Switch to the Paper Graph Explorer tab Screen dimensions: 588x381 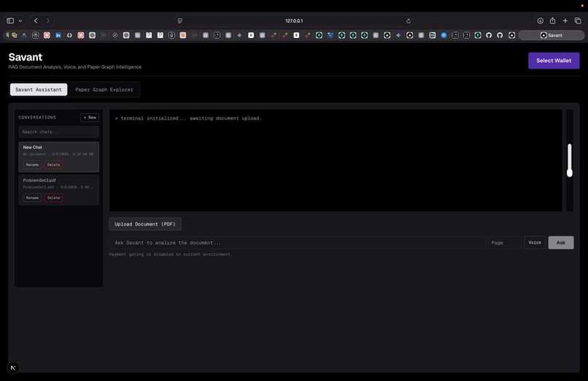tap(104, 90)
